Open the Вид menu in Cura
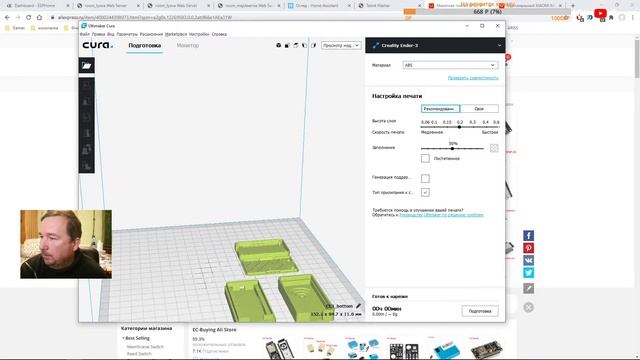 coord(111,34)
